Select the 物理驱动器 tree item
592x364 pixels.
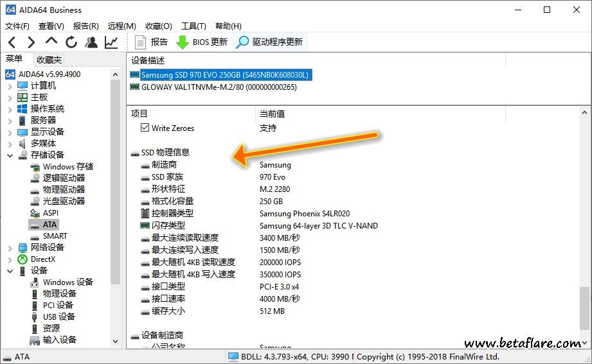[x=64, y=190]
